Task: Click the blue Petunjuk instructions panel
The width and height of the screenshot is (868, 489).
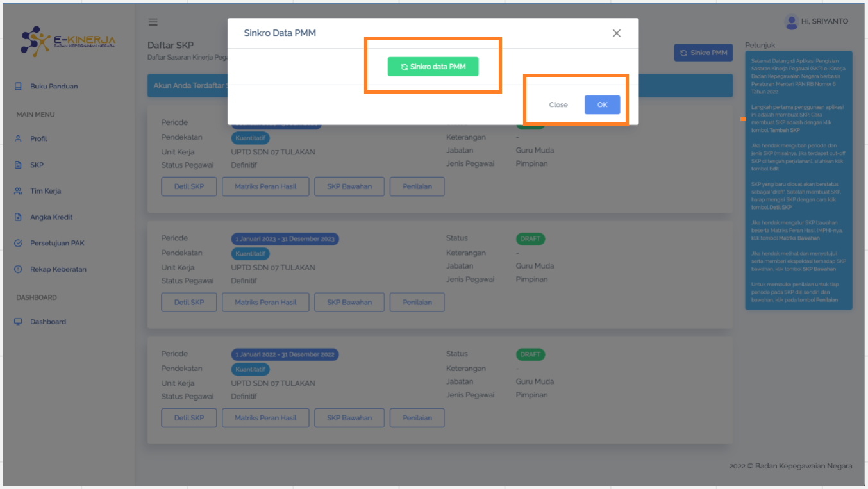Action: pyautogui.click(x=799, y=181)
